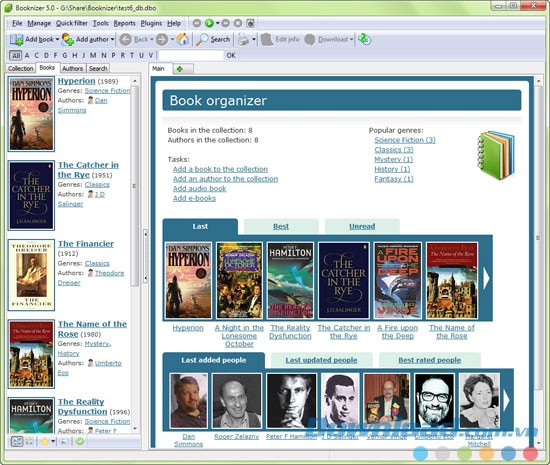
Task: Filter books by letter M
Action: pos(93,55)
